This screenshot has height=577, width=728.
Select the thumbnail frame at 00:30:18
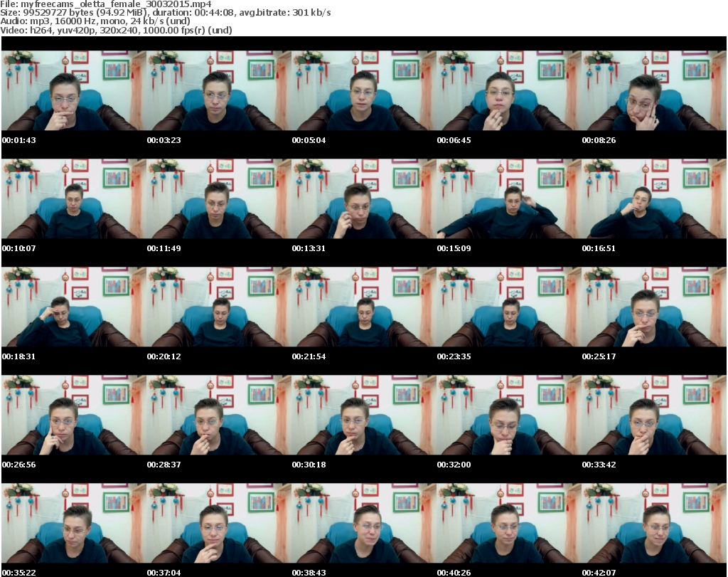364,415
